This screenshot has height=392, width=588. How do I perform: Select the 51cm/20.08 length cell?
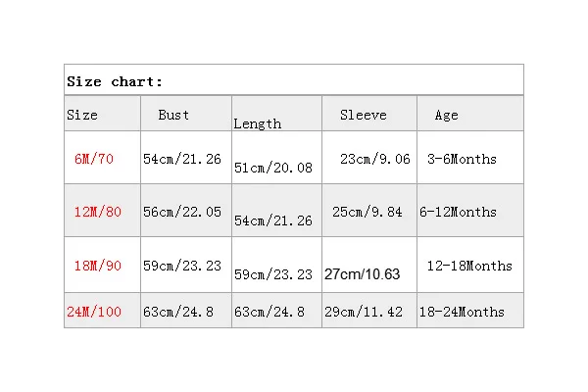273,168
